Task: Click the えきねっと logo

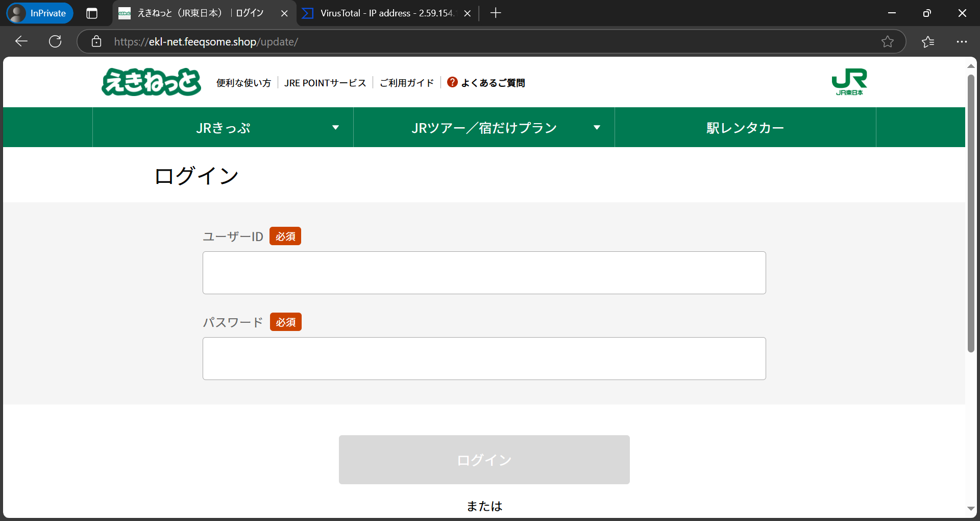Action: (x=152, y=82)
